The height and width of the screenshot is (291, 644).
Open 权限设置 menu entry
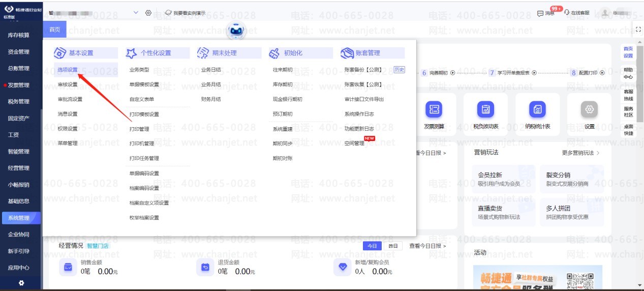click(68, 129)
